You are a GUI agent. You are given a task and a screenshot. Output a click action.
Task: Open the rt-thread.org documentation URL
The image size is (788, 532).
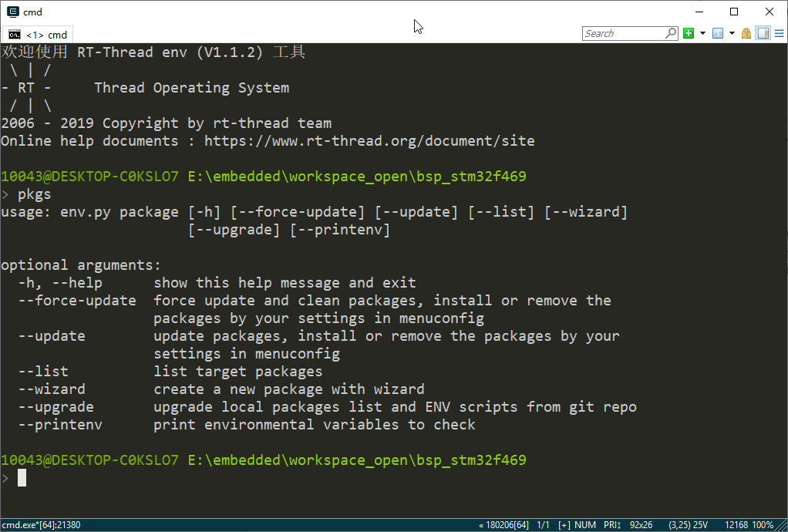(369, 141)
